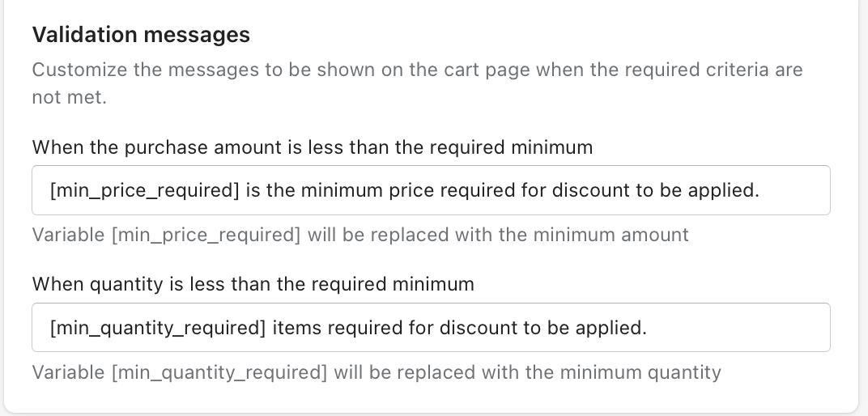Screen dimensions: 868x416
Task: Click the "not met." text under the heading
Action: point(69,98)
